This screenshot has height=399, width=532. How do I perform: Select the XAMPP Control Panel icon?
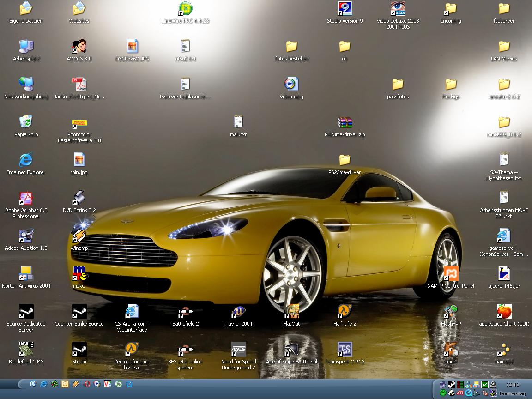[451, 273]
